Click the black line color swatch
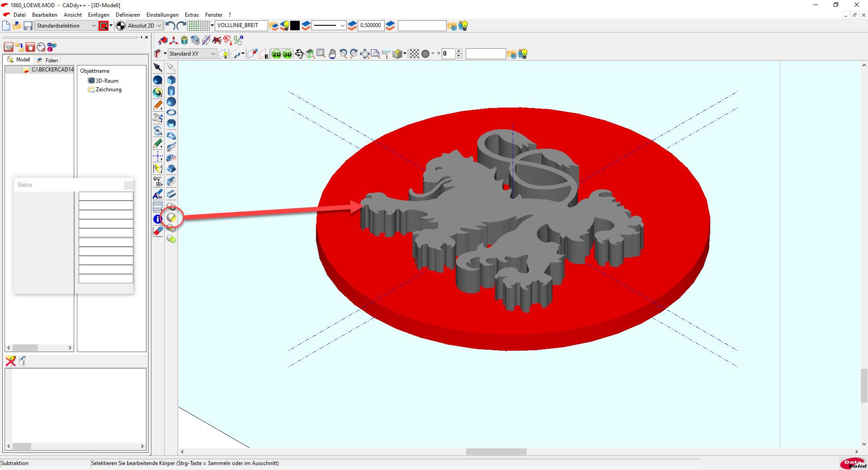 pyautogui.click(x=295, y=26)
